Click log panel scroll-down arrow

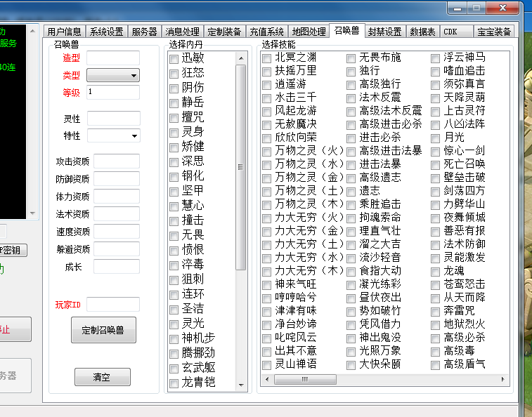pos(32,213)
